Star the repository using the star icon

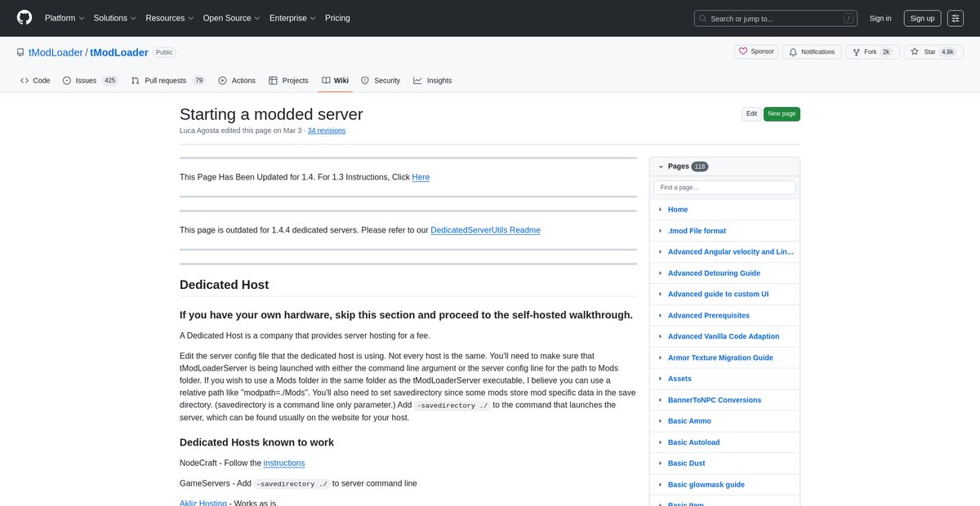(915, 52)
